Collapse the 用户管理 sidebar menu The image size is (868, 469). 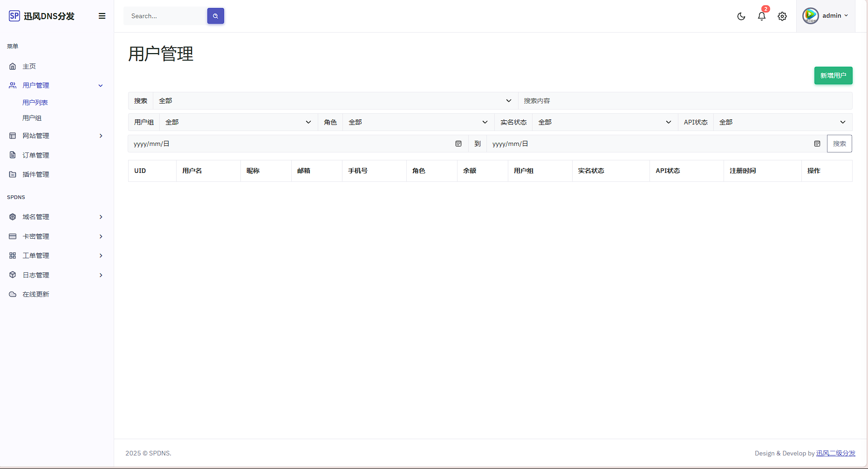click(56, 85)
